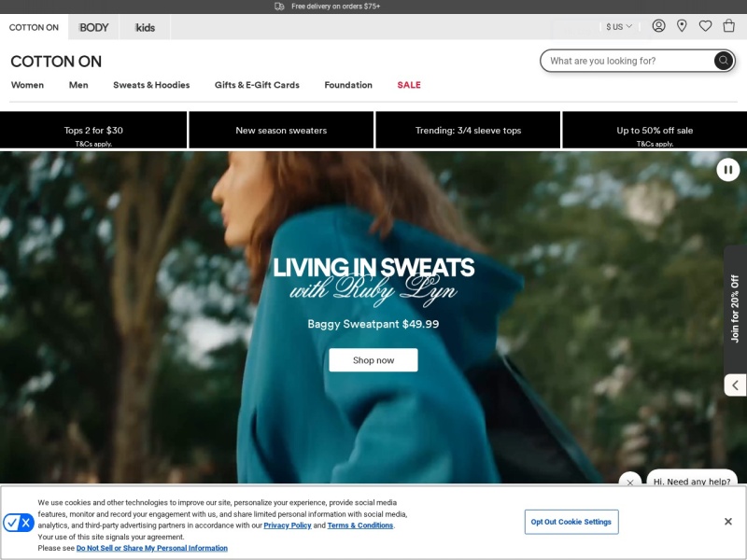Open the Men menu
Screen dimensions: 747x560
[x=78, y=85]
